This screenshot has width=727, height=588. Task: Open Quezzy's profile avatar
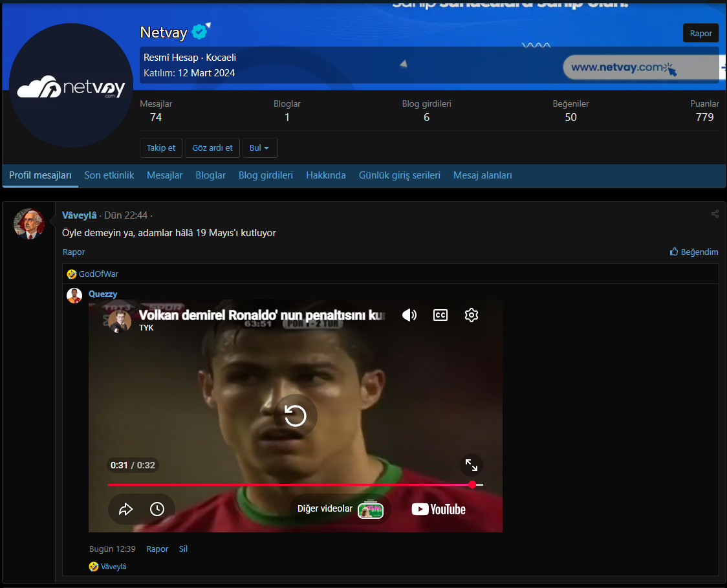point(74,296)
